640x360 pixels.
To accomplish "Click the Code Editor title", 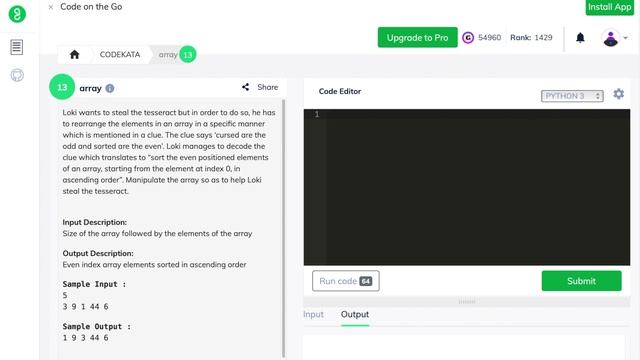I will 340,91.
